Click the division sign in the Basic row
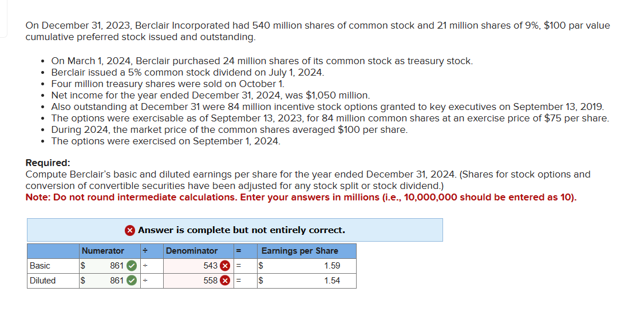 point(145,266)
